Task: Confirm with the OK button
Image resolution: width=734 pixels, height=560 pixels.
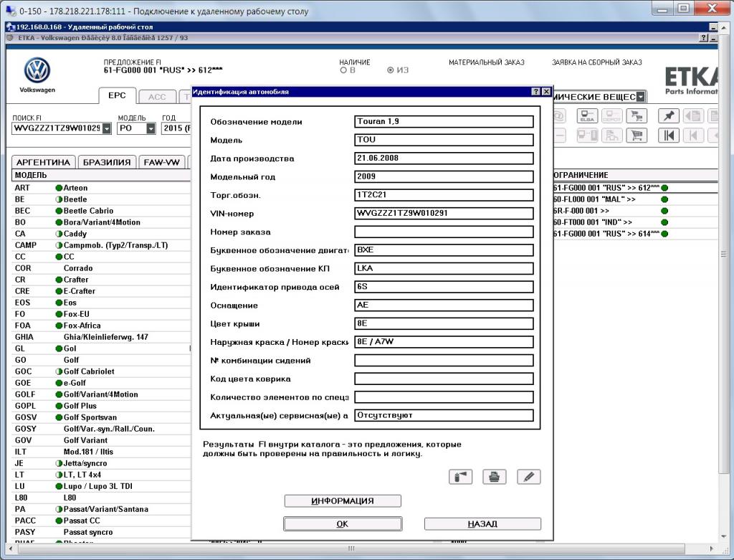Action: [x=343, y=524]
